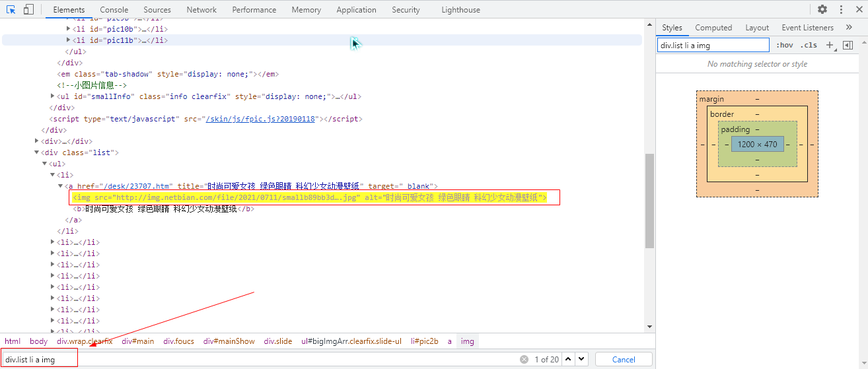
Task: Click the new style rule plus icon
Action: [830, 45]
